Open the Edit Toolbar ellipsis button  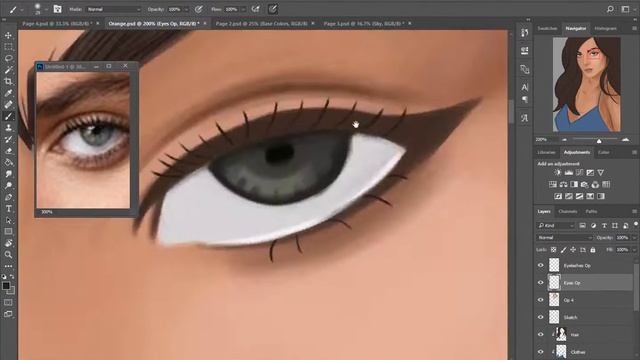pyautogui.click(x=8, y=266)
